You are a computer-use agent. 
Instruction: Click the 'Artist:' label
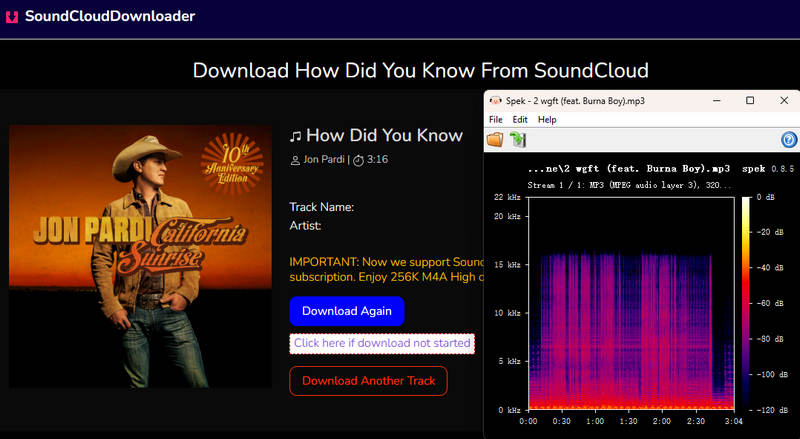305,226
